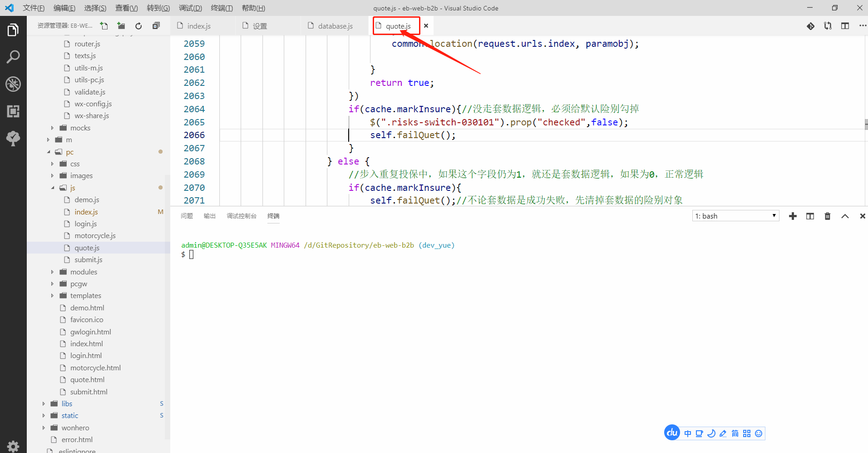Viewport: 868px width, 453px height.
Task: Split the editor using the split icon
Action: coord(845,26)
